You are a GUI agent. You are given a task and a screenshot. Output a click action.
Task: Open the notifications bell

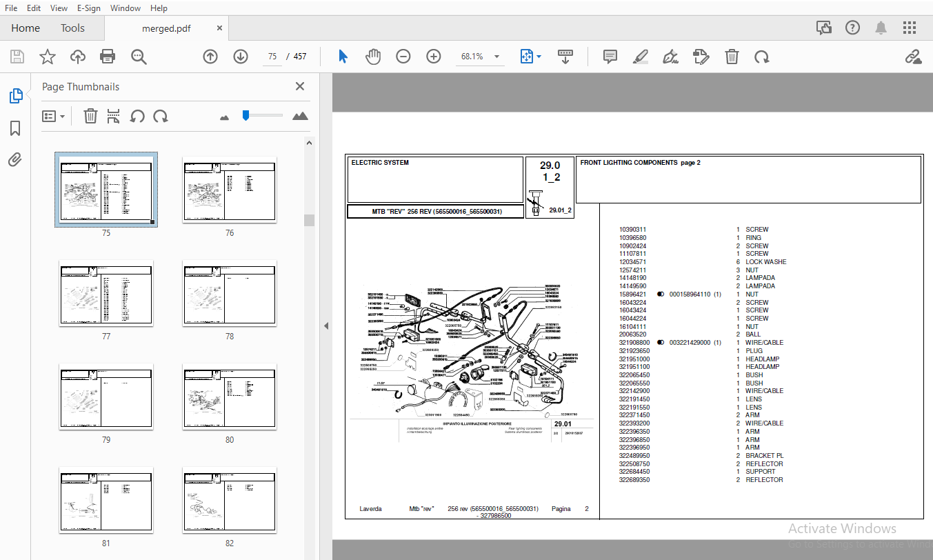click(881, 28)
